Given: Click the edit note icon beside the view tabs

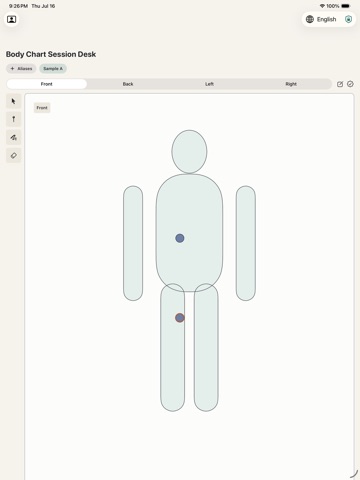Looking at the screenshot, I should pyautogui.click(x=340, y=84).
